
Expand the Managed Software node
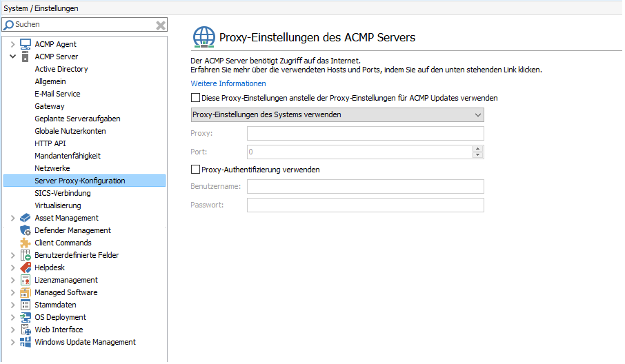pyautogui.click(x=12, y=292)
